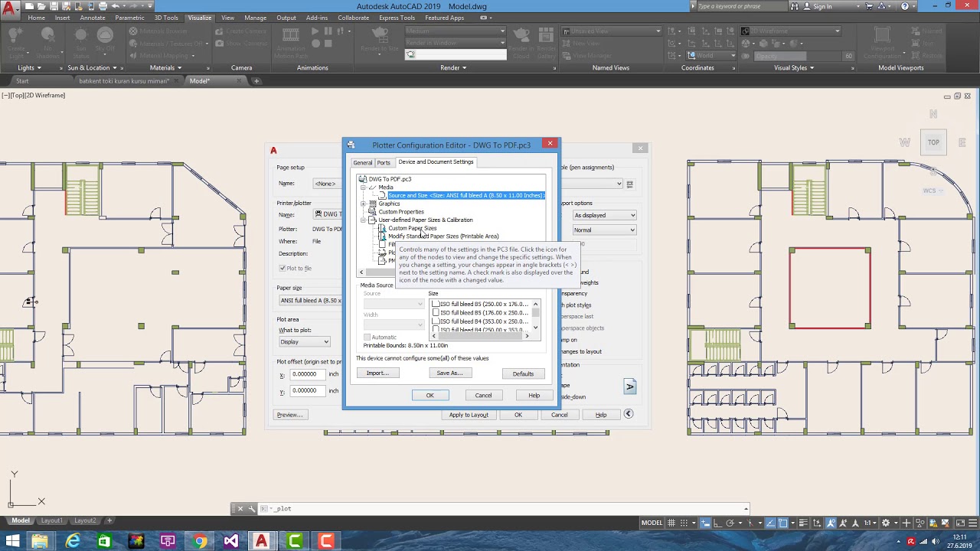This screenshot has height=551, width=980.
Task: Select Custom Paper Sizes tree item
Action: 412,228
